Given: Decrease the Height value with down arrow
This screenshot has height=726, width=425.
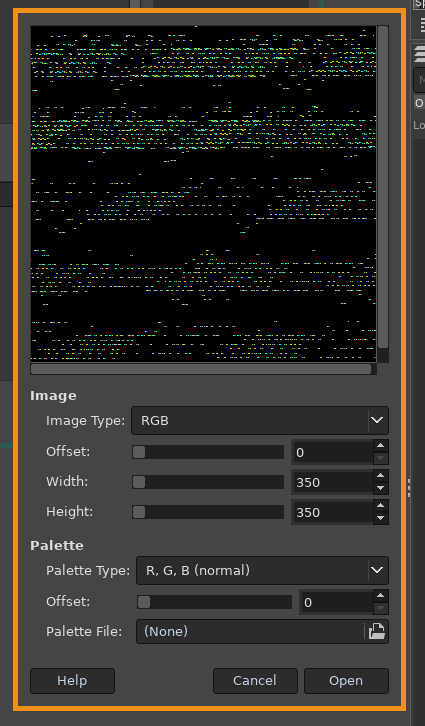Looking at the screenshot, I should click(381, 518).
